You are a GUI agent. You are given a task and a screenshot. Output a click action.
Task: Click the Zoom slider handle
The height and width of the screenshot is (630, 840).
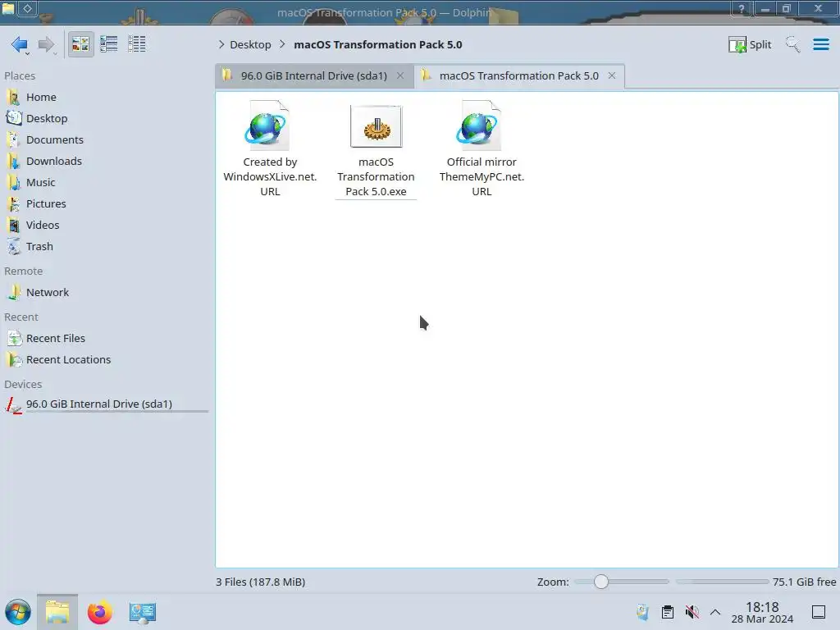click(601, 582)
